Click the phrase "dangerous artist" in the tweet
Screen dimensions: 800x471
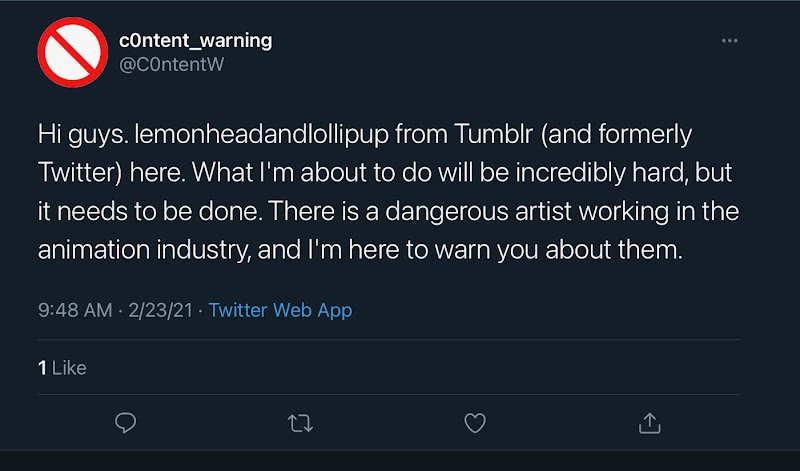point(479,212)
